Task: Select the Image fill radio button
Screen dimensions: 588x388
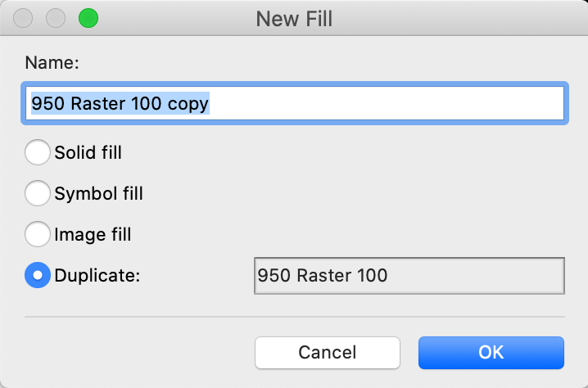Action: (x=38, y=234)
